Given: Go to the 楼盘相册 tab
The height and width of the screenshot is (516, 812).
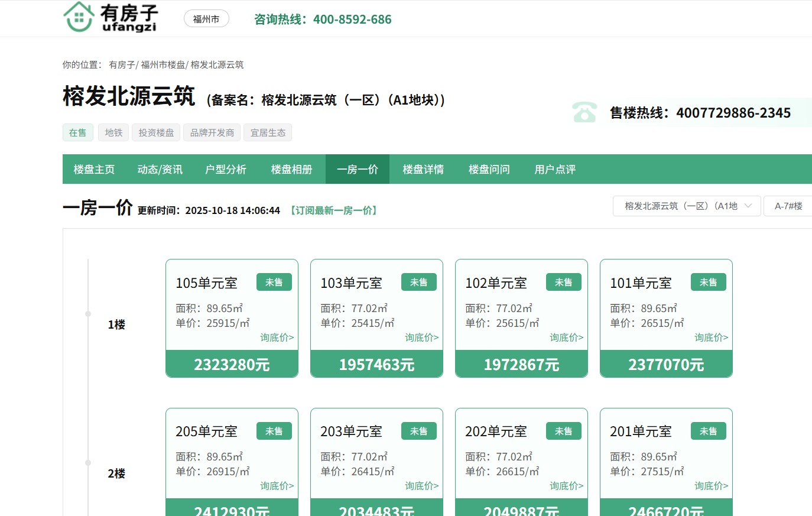Looking at the screenshot, I should coord(291,170).
